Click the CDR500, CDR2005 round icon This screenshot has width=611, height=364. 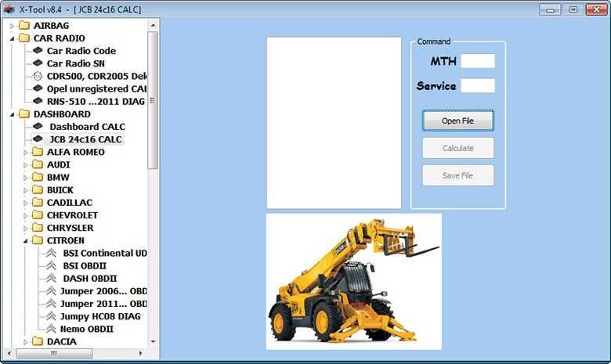coord(38,76)
